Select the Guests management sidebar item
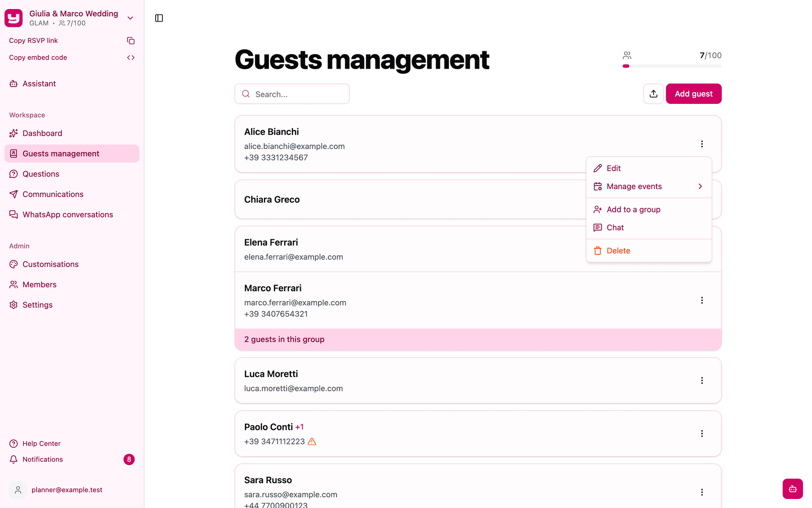 72,154
